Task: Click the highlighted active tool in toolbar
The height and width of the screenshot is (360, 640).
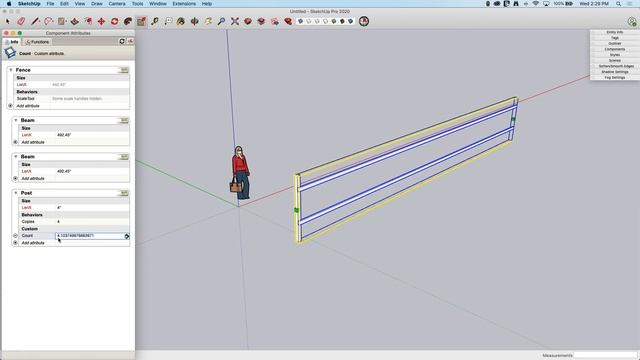Action: pos(142,21)
